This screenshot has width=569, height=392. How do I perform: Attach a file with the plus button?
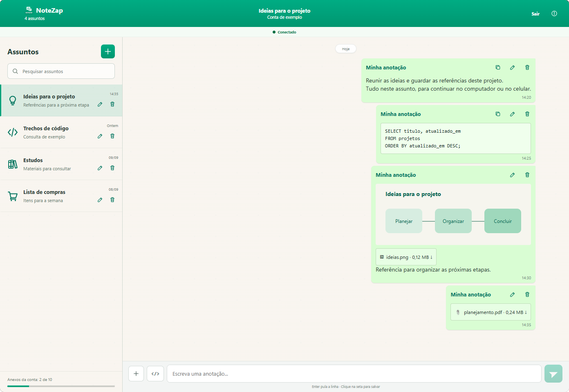[x=136, y=374]
